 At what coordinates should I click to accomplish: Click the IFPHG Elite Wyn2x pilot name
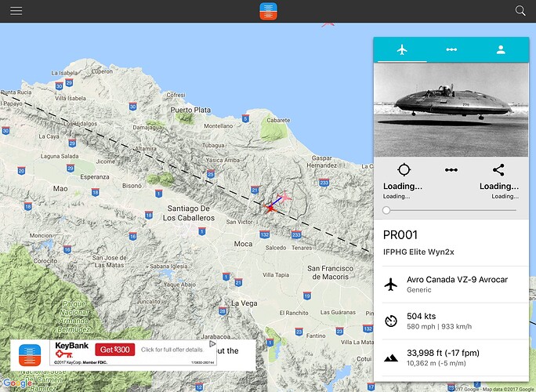click(x=418, y=252)
